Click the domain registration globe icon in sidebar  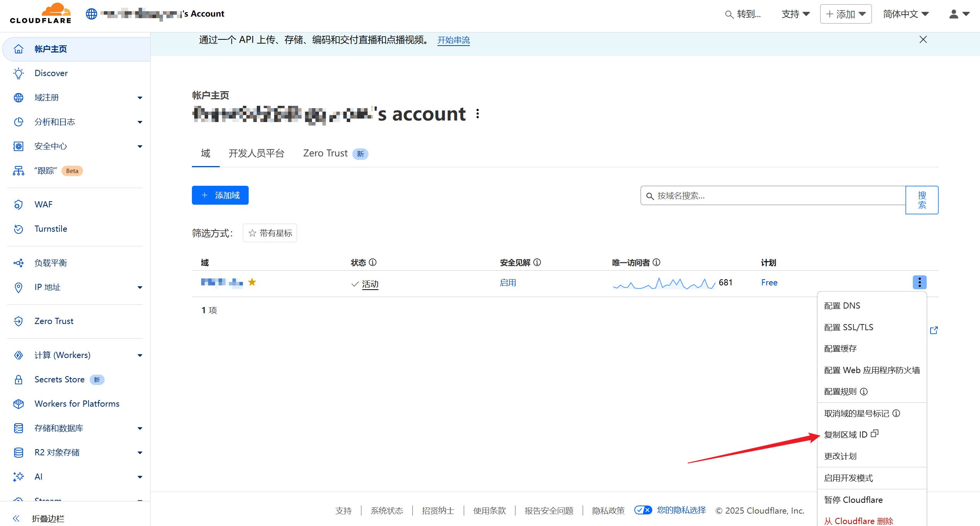click(x=19, y=98)
